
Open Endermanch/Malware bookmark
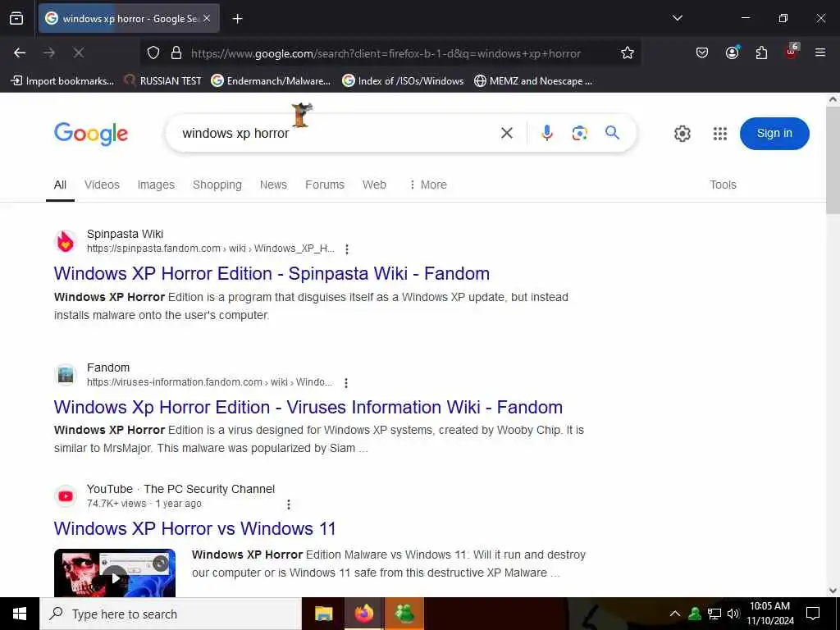pyautogui.click(x=271, y=81)
